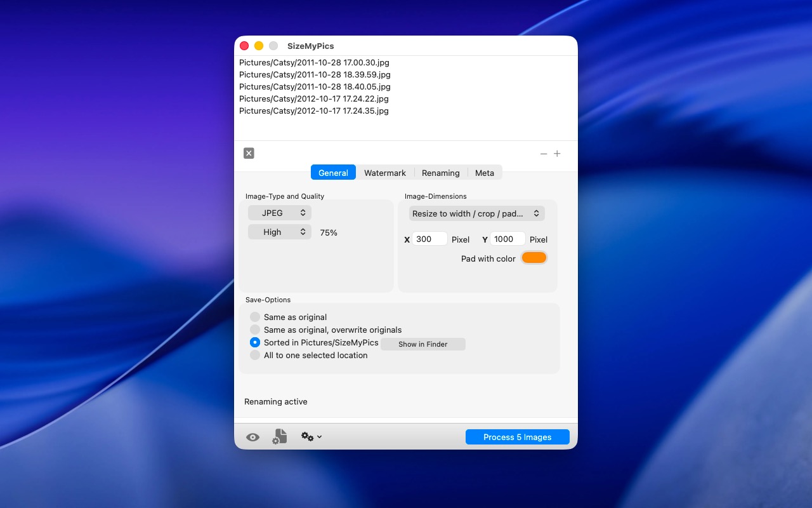Switch to the Watermark tab
Screen dimensions: 812x508
tap(385, 173)
